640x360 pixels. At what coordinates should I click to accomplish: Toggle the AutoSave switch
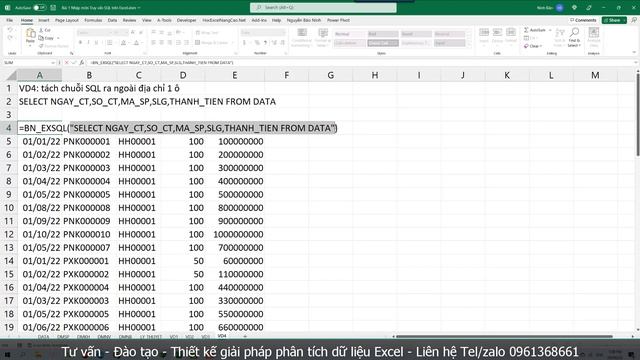tap(39, 8)
